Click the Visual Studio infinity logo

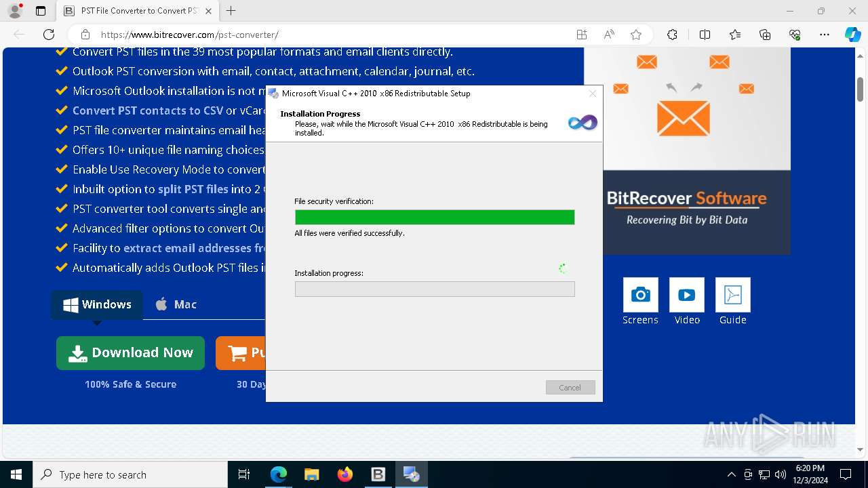click(583, 123)
